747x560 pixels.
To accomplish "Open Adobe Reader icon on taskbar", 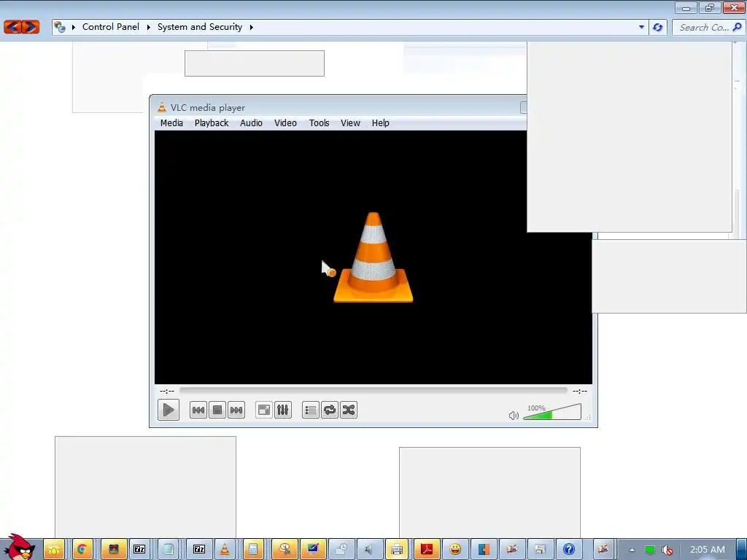I will (x=426, y=550).
